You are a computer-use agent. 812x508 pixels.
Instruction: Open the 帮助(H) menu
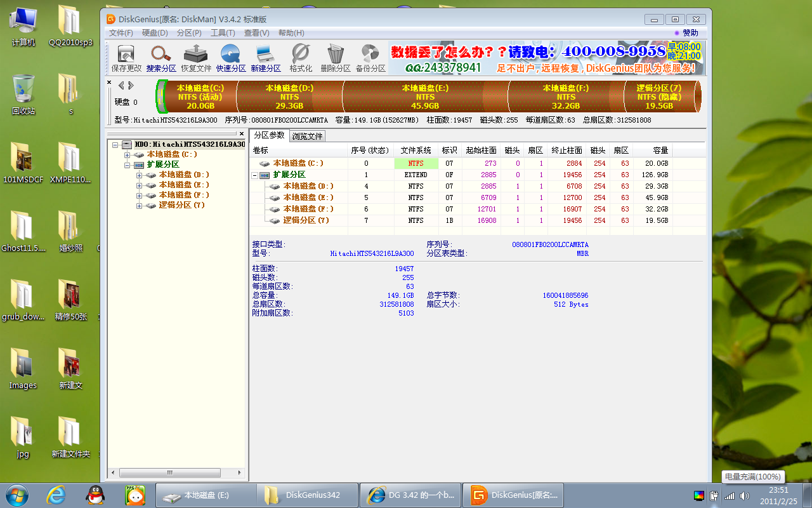click(x=291, y=33)
